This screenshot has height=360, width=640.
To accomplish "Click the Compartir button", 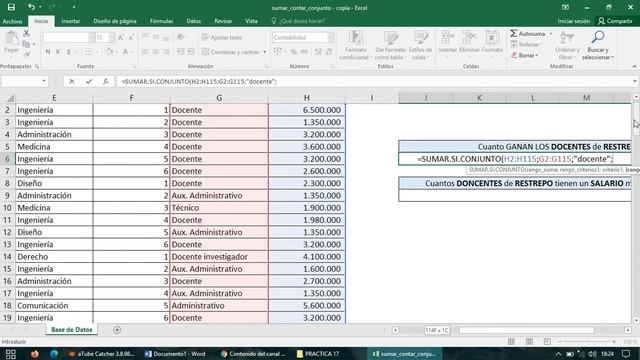I will [615, 21].
